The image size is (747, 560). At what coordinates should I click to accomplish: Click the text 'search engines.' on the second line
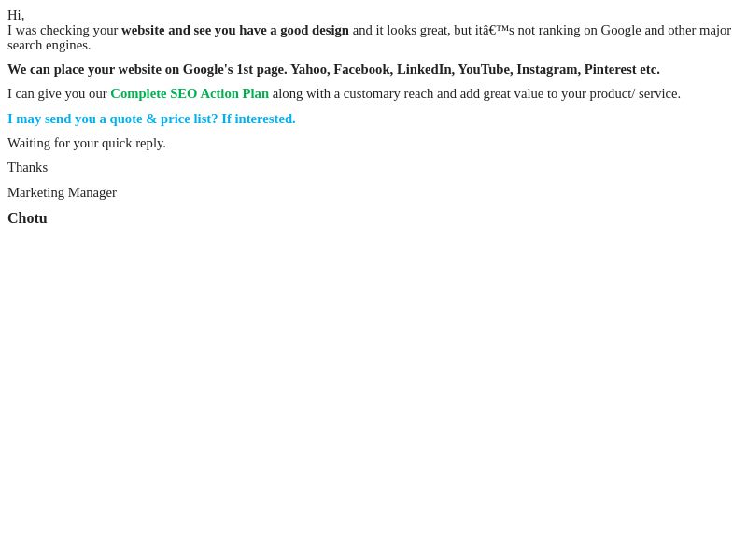click(x=49, y=46)
